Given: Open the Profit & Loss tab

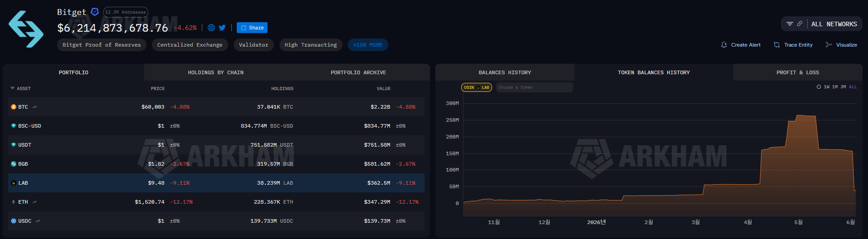Looking at the screenshot, I should (798, 72).
